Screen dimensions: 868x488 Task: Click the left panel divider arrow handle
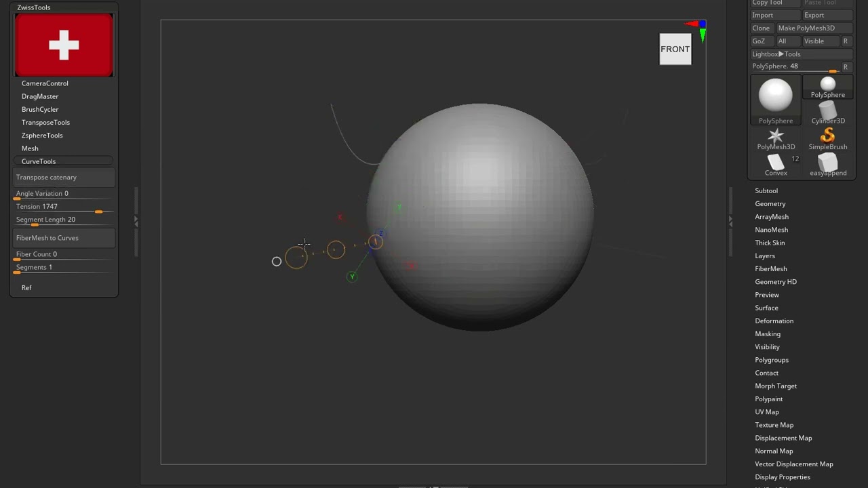click(x=136, y=222)
